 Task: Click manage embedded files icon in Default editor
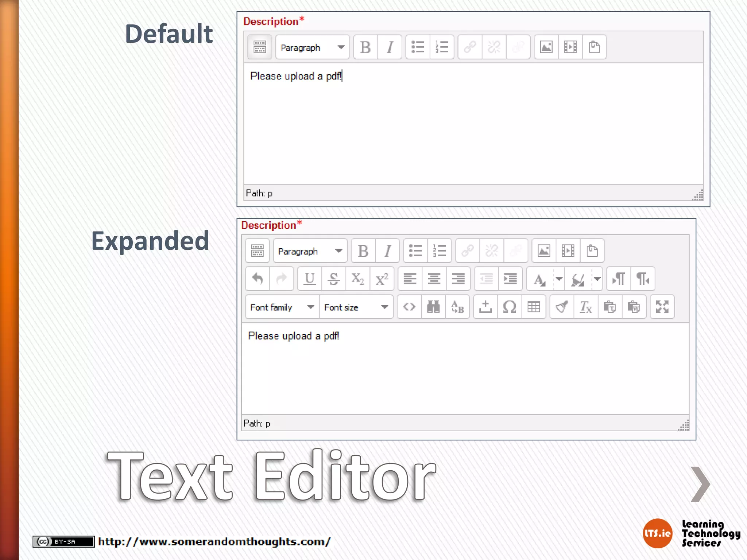coord(594,47)
